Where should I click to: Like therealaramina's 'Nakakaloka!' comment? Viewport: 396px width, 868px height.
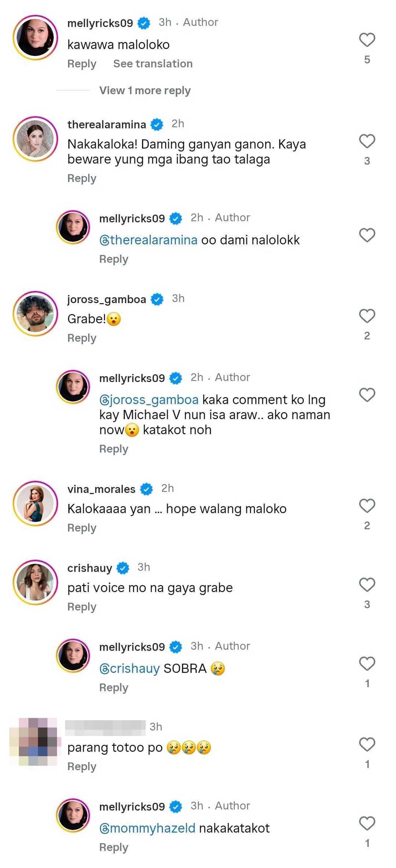[367, 141]
